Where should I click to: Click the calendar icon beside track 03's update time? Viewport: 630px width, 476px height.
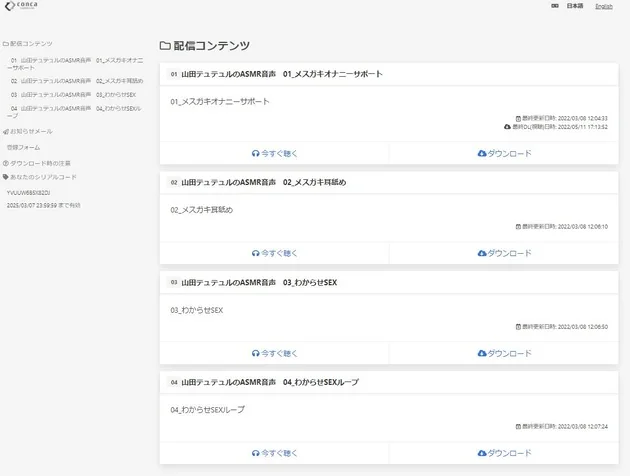coord(518,327)
